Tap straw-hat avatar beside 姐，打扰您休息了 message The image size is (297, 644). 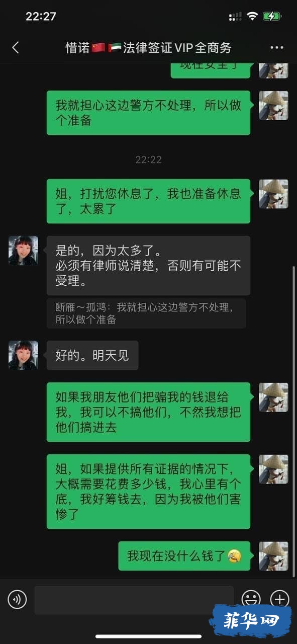273,194
